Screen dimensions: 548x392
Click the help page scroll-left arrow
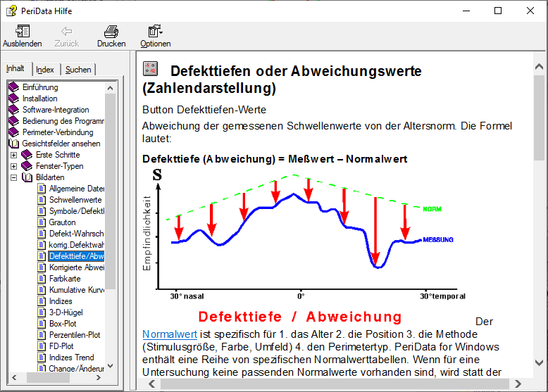151,384
